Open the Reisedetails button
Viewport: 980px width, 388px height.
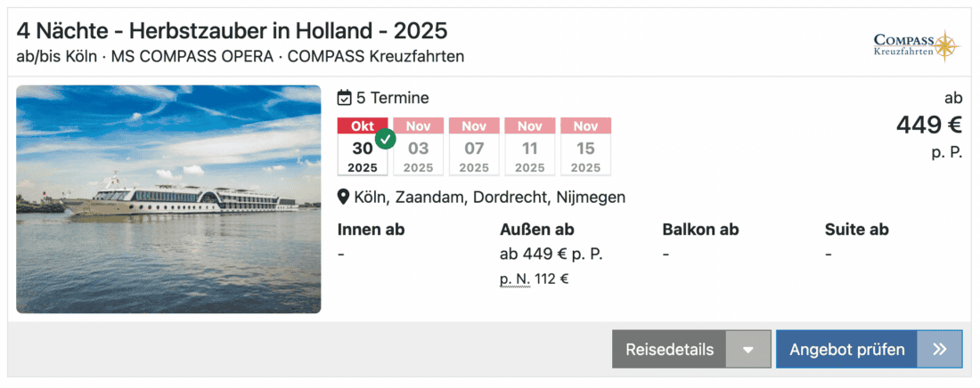(x=669, y=350)
